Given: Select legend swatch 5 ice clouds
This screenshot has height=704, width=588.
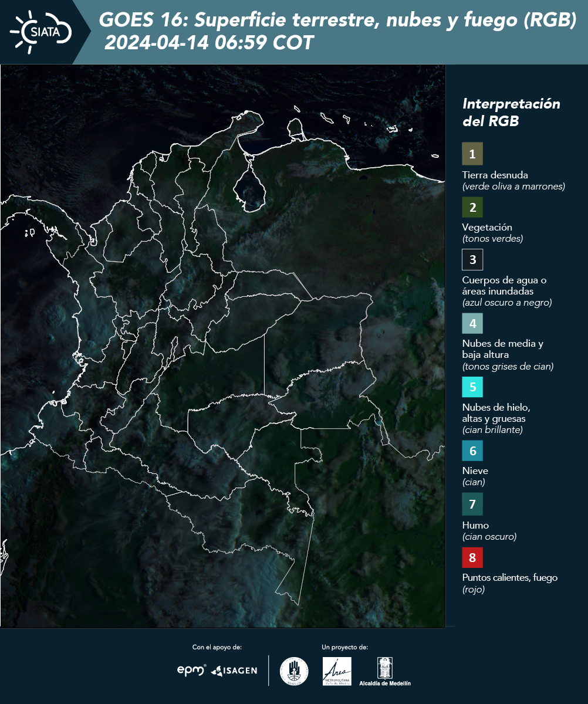Looking at the screenshot, I should pyautogui.click(x=472, y=387).
